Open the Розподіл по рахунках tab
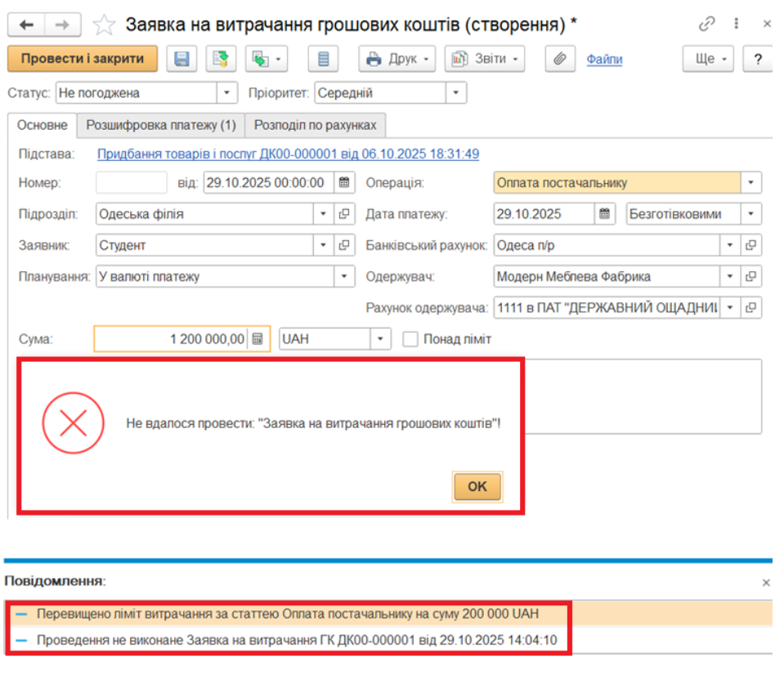 click(x=315, y=126)
